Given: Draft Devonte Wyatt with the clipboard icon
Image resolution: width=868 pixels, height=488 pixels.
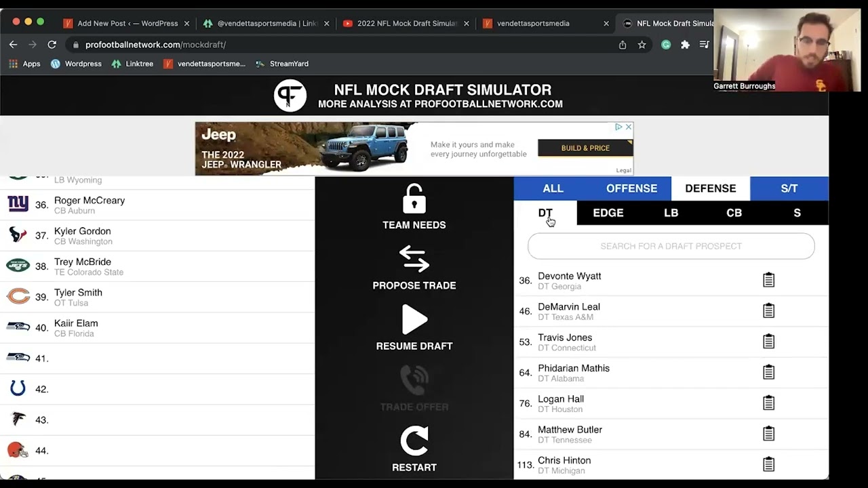Looking at the screenshot, I should pos(768,280).
